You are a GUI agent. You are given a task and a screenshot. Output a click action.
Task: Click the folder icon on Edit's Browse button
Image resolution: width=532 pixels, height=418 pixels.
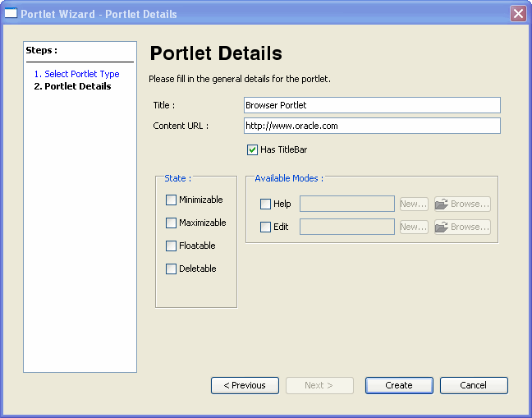pos(442,227)
